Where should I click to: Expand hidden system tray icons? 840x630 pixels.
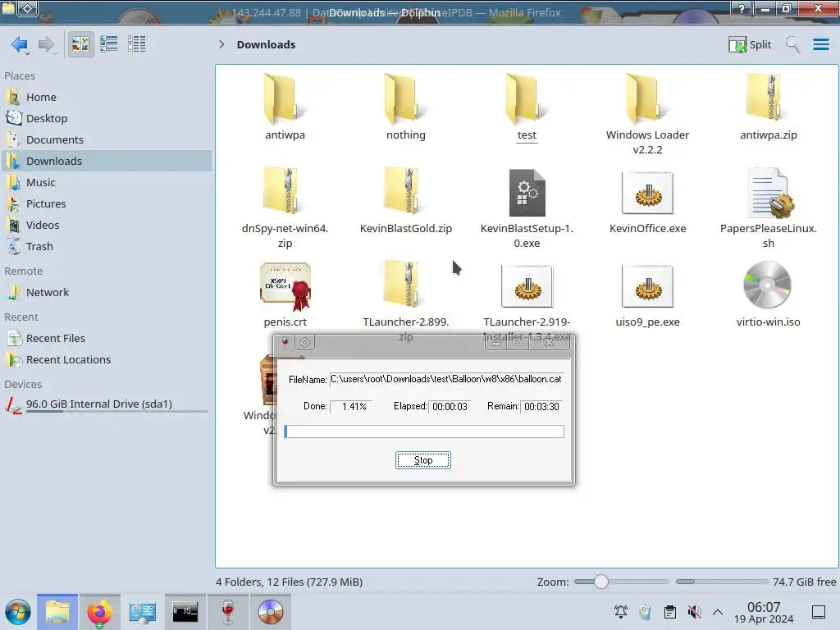tap(718, 612)
